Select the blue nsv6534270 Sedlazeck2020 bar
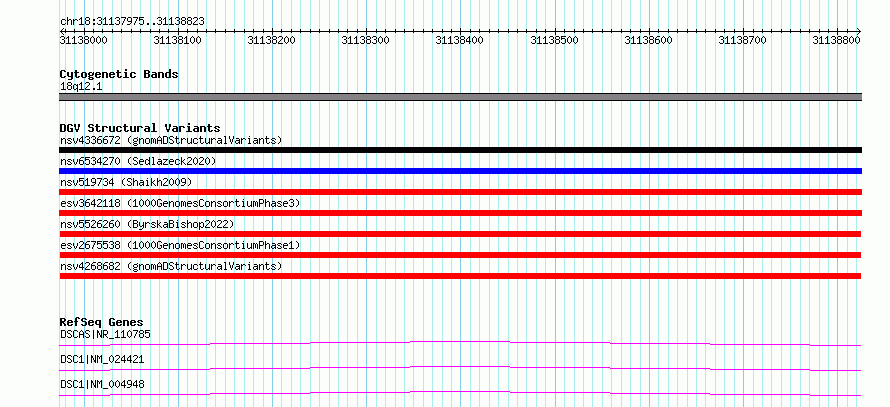This screenshot has height=407, width=890. [460, 171]
